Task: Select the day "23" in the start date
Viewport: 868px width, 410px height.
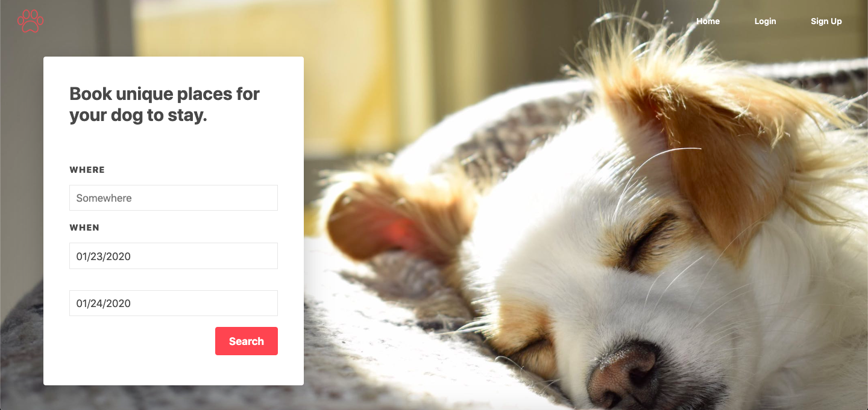Action: pos(97,256)
